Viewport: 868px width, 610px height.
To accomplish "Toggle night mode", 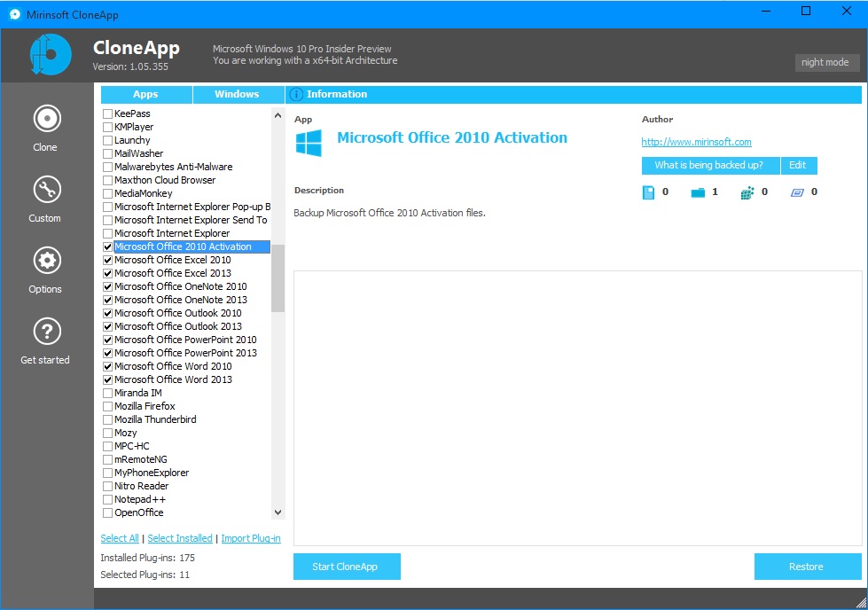I will (825, 62).
